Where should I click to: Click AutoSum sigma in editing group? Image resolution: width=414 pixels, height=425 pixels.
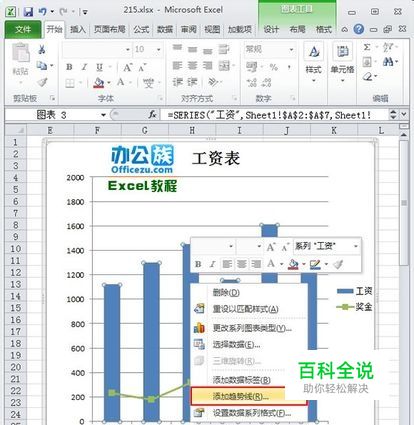tap(367, 47)
